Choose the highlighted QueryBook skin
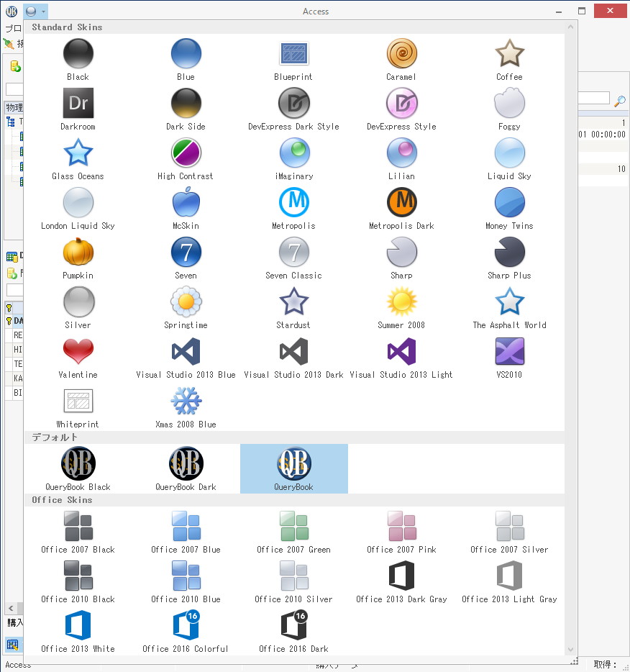Image resolution: width=630 pixels, height=672 pixels. 294,469
